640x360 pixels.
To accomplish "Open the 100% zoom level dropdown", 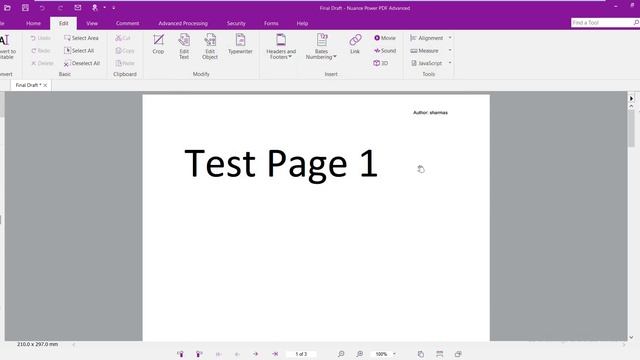I will tap(394, 354).
